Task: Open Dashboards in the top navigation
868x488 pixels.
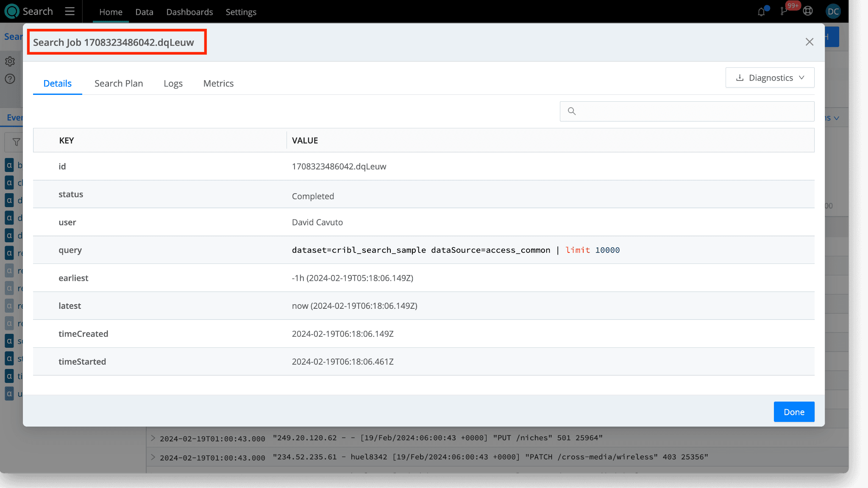Action: [189, 12]
